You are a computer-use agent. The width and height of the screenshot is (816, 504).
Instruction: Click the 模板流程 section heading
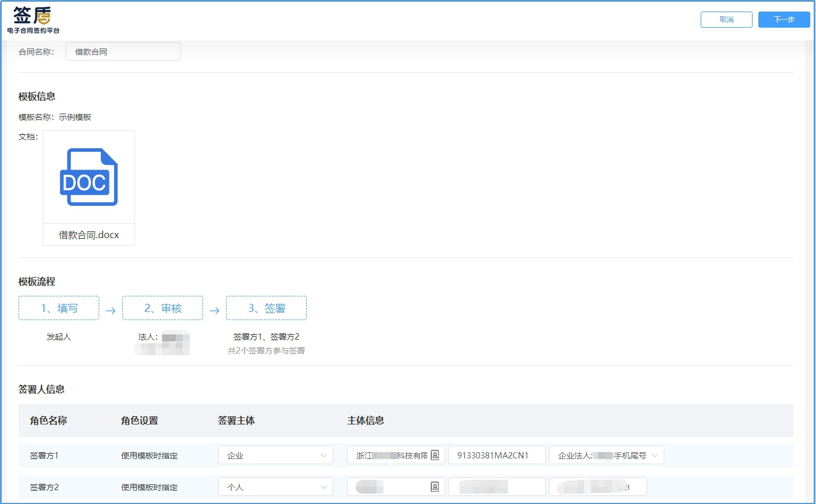(37, 281)
